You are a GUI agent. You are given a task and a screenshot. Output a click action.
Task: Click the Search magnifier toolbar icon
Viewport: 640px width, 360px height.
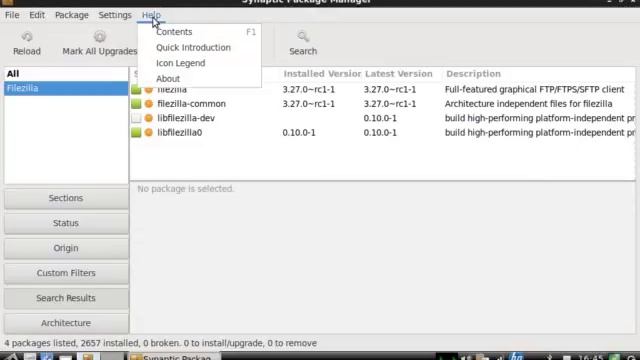[303, 37]
